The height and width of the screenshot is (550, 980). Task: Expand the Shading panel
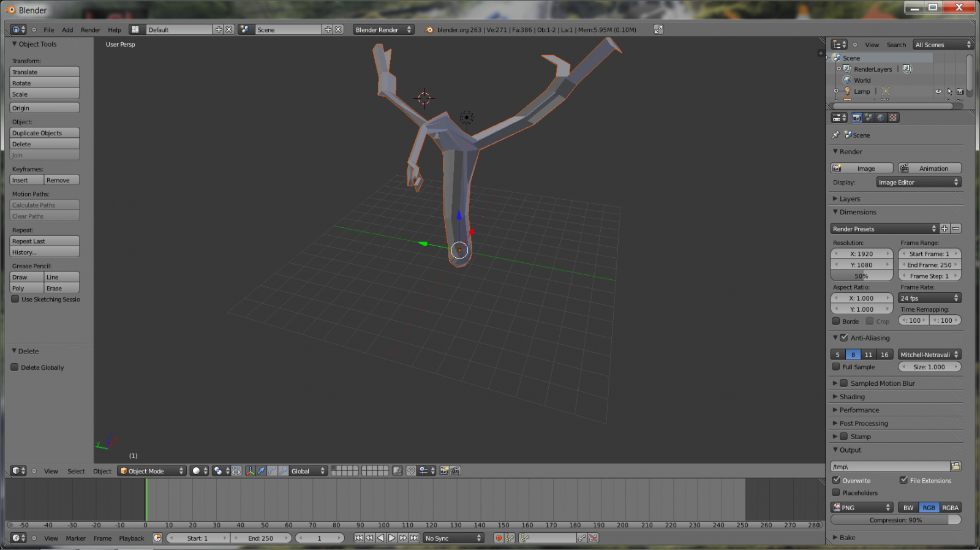pos(851,397)
